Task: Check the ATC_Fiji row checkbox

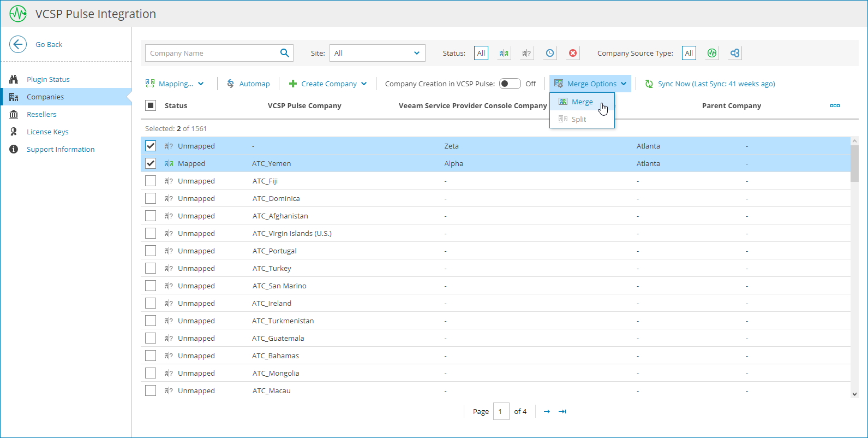Action: [151, 181]
